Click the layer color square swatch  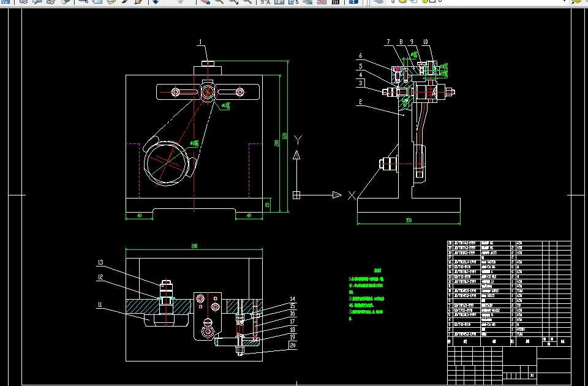click(432, 1)
